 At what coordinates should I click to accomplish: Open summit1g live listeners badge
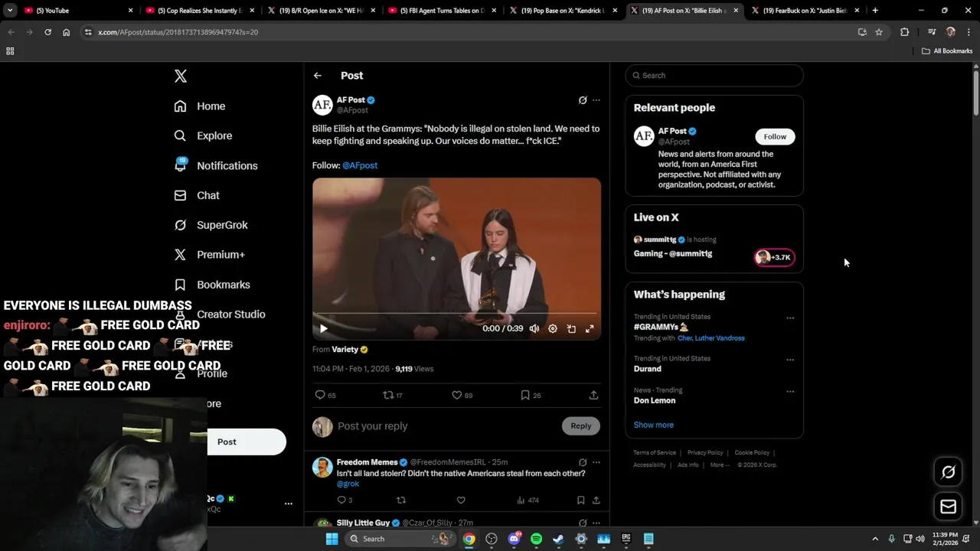pyautogui.click(x=774, y=257)
